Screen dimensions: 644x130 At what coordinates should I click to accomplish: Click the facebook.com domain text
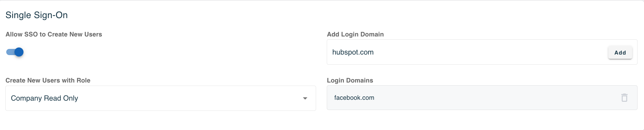point(354,98)
